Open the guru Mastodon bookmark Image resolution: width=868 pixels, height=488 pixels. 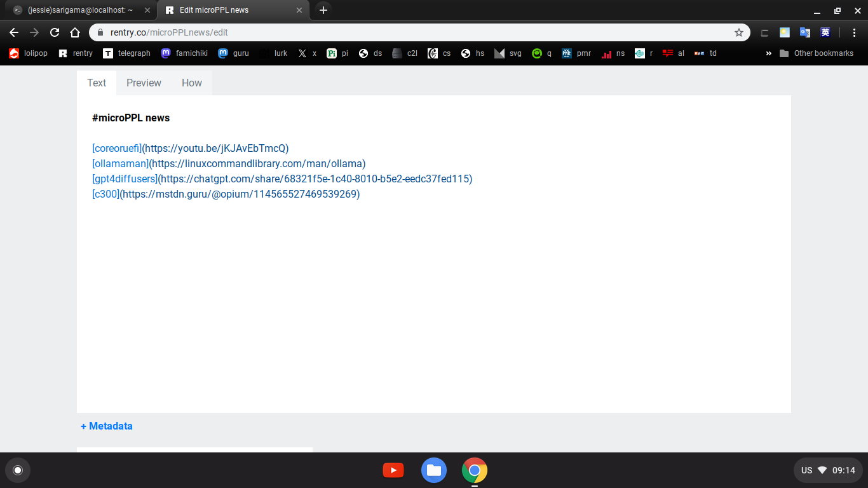233,53
